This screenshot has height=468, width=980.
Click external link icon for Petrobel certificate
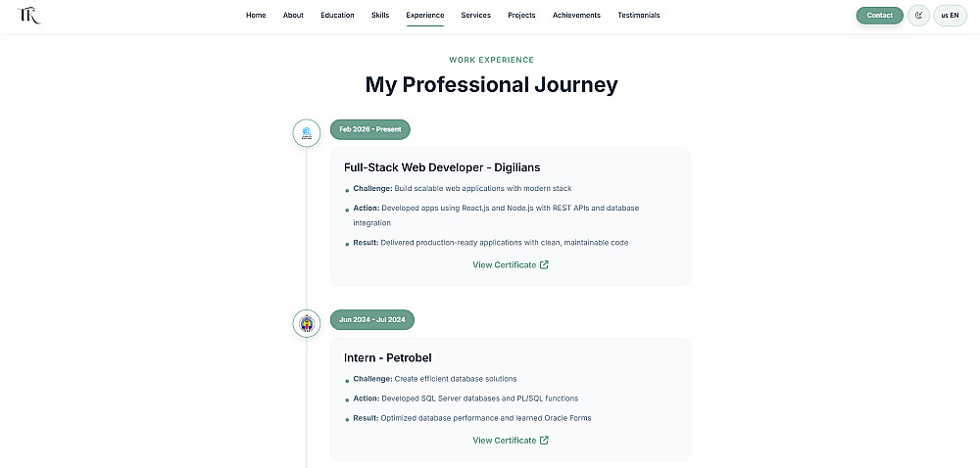tap(545, 441)
